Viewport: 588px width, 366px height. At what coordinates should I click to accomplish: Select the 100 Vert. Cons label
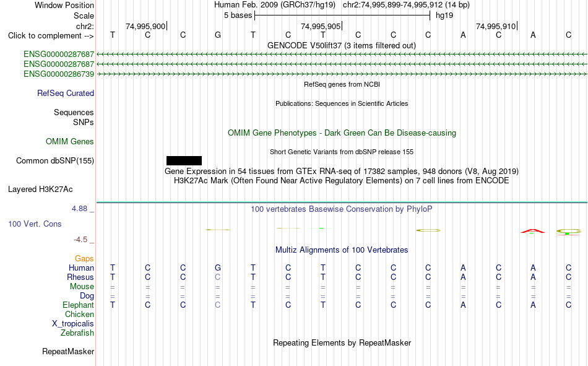(x=35, y=224)
